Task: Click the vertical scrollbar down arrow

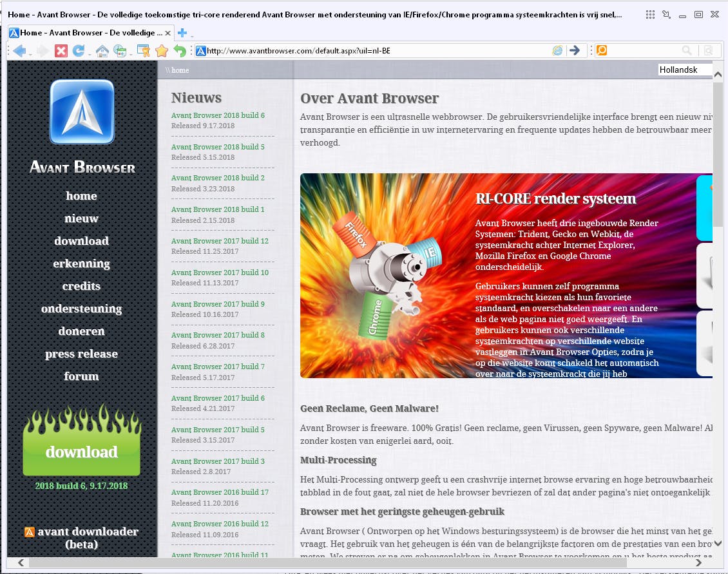Action: pyautogui.click(x=718, y=543)
